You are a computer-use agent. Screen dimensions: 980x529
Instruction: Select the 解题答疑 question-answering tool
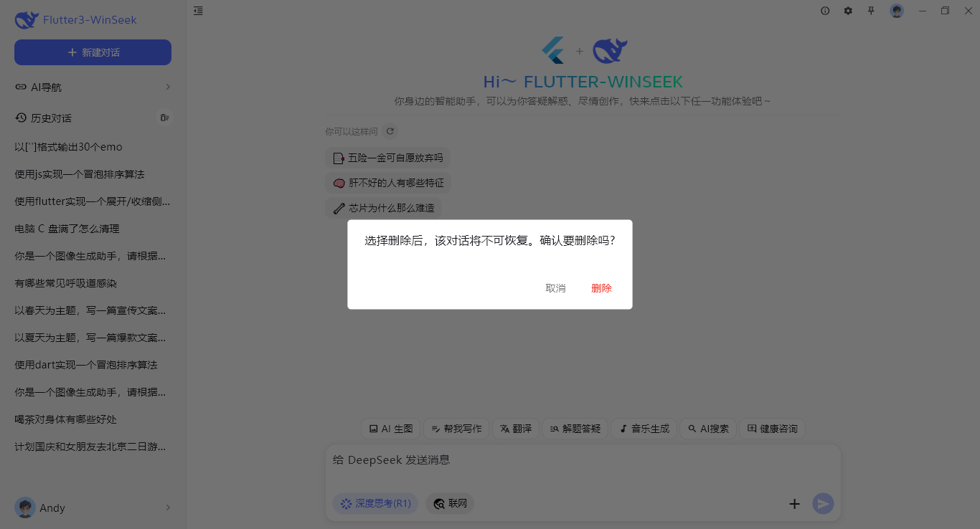coord(575,428)
